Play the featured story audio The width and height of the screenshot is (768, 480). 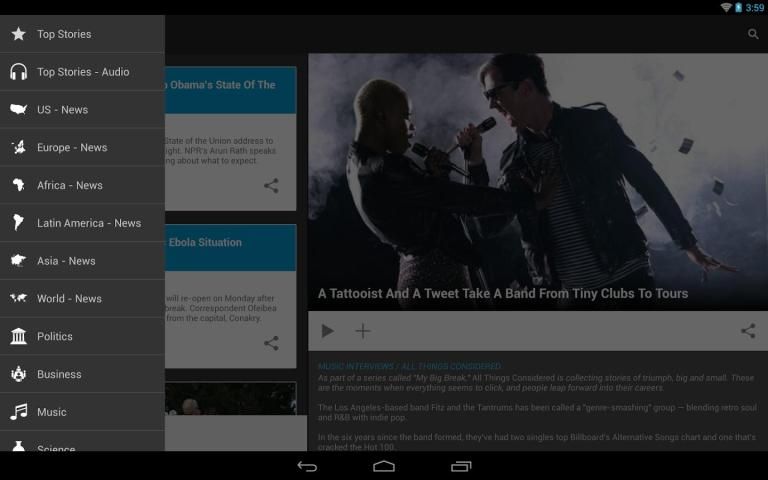327,331
